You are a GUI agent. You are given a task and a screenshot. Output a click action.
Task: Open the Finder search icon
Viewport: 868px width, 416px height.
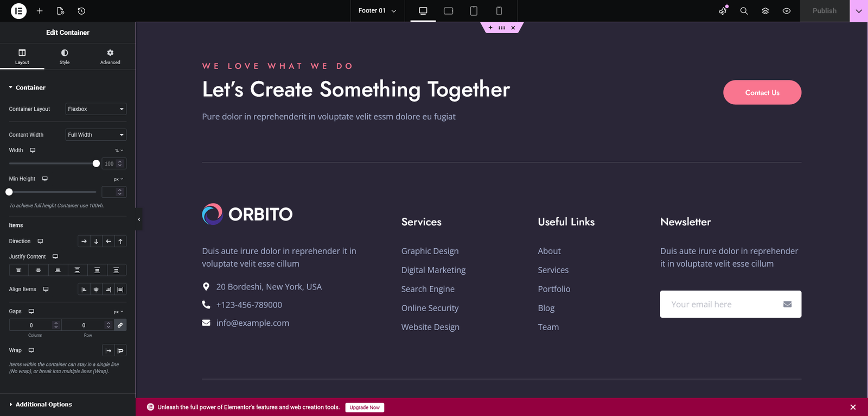click(x=744, y=11)
